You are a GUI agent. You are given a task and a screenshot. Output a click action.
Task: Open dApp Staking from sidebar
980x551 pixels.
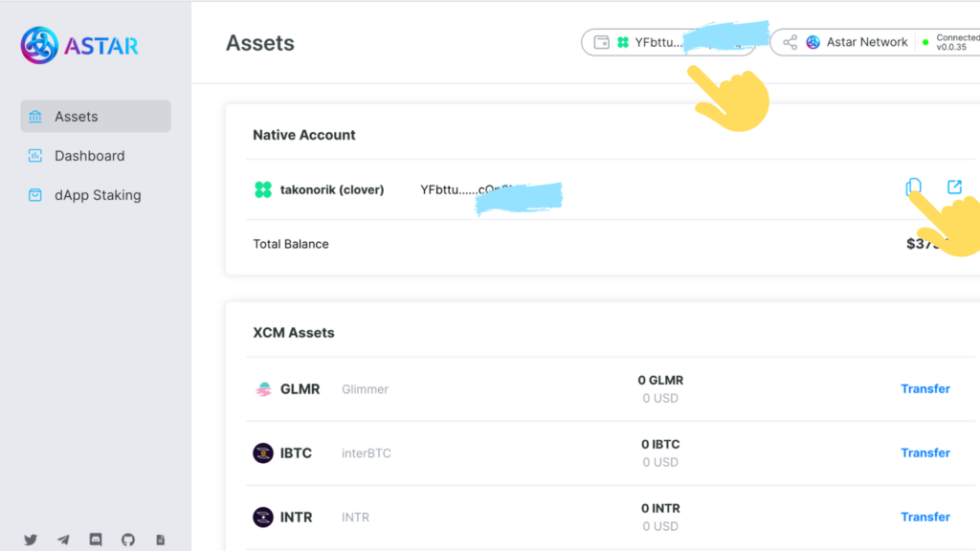(96, 195)
